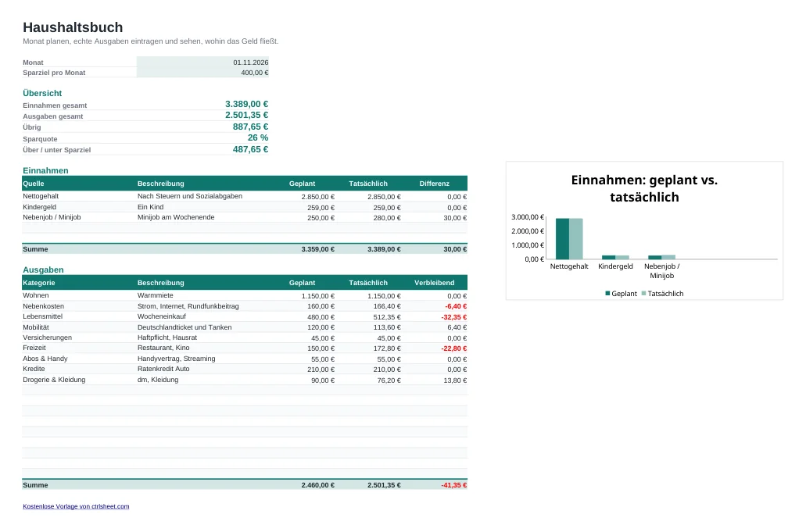Click the Verbleibend column header

(435, 283)
